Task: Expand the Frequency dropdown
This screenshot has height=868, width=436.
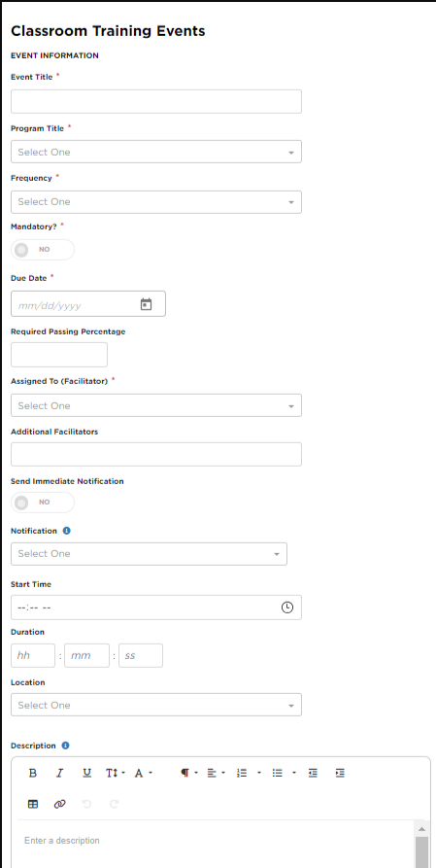Action: point(156,202)
